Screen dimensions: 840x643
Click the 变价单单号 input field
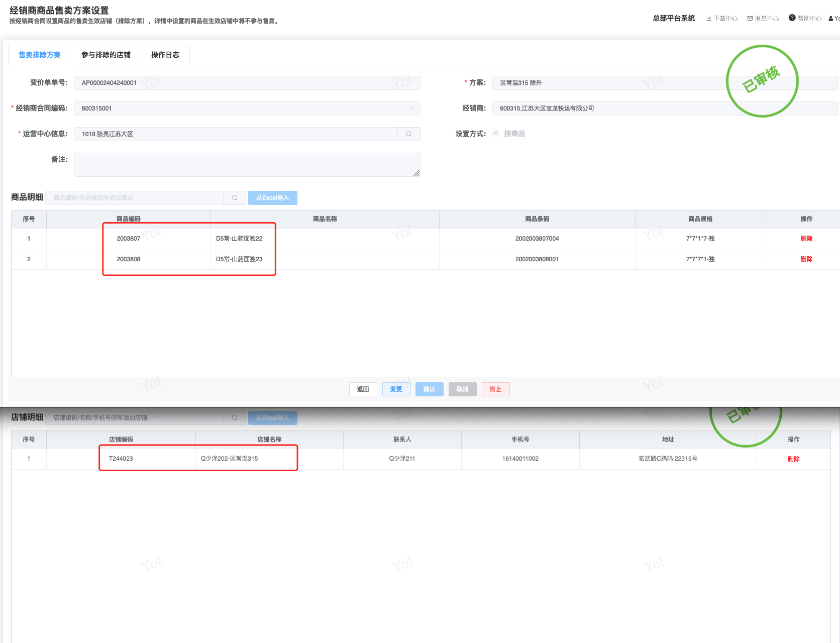pos(247,83)
